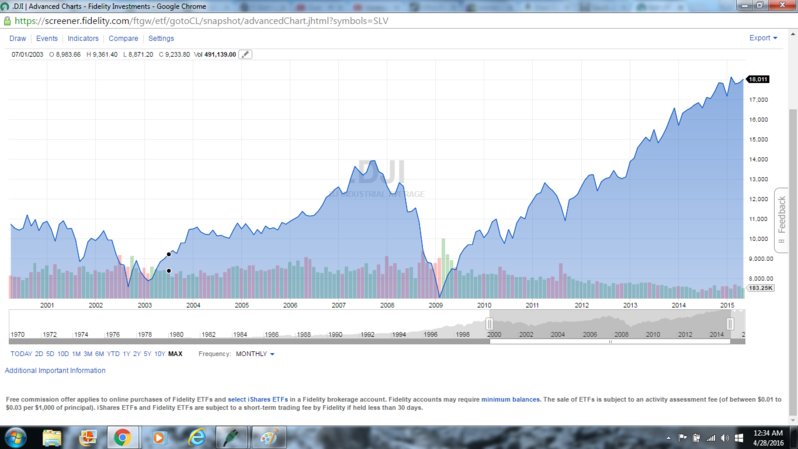Screen dimensions: 798x449
Task: Click the Action Center flag tray icon
Action: (682, 438)
